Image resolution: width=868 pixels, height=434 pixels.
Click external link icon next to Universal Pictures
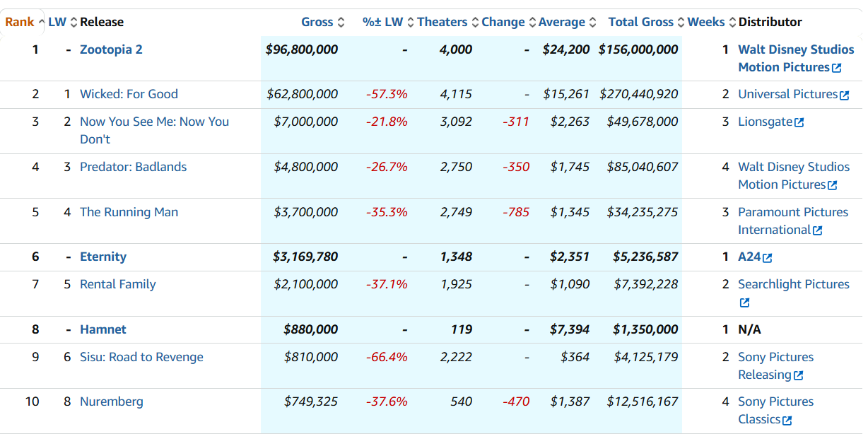[x=844, y=95]
